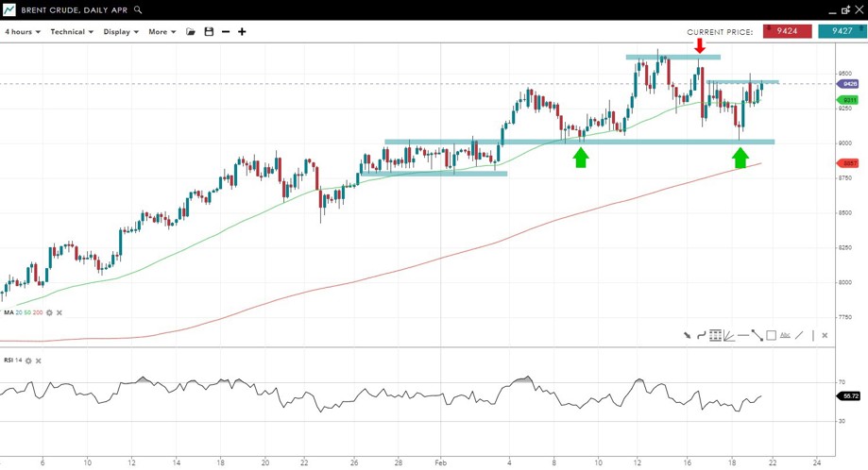Pick the fan lines drawing tool
868x470 pixels.
click(729, 335)
